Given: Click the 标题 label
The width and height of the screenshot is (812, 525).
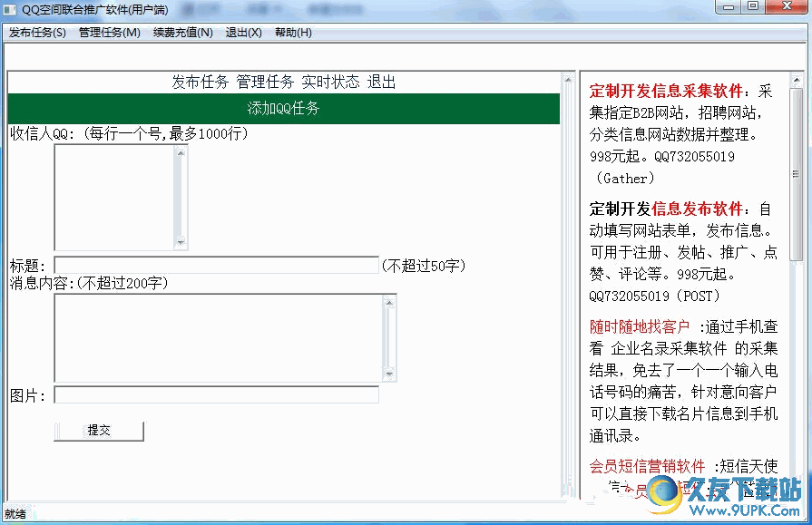Looking at the screenshot, I should pos(27,266).
